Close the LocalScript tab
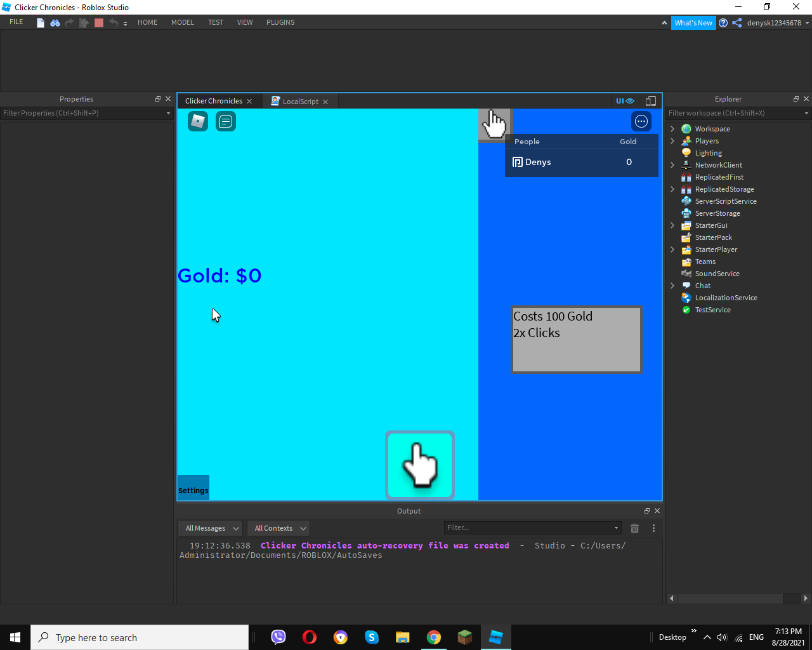This screenshot has height=650, width=812. (x=325, y=102)
